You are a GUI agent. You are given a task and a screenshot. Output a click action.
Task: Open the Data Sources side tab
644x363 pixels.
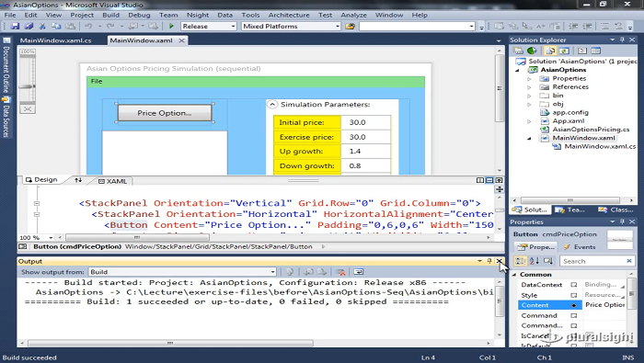tap(6, 118)
